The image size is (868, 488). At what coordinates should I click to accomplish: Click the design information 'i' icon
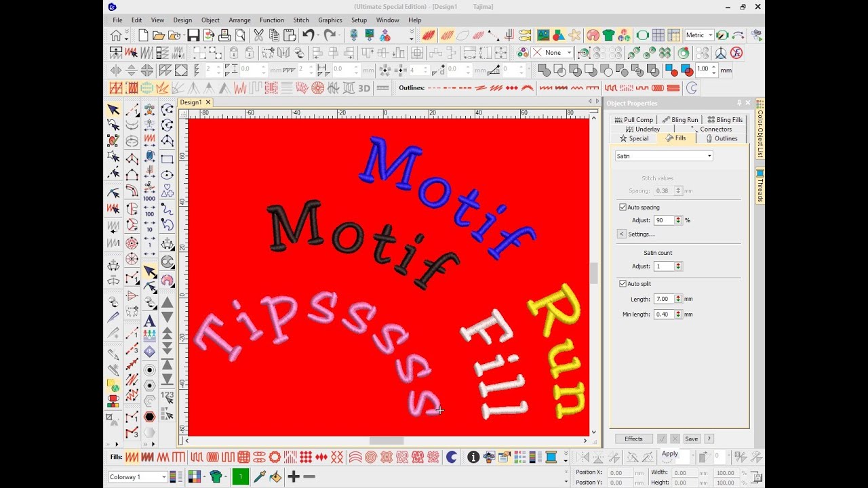coord(473,457)
